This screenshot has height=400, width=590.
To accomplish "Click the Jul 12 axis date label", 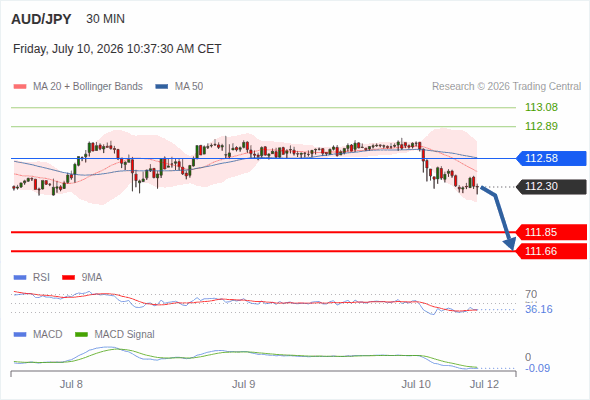I will tap(484, 384).
